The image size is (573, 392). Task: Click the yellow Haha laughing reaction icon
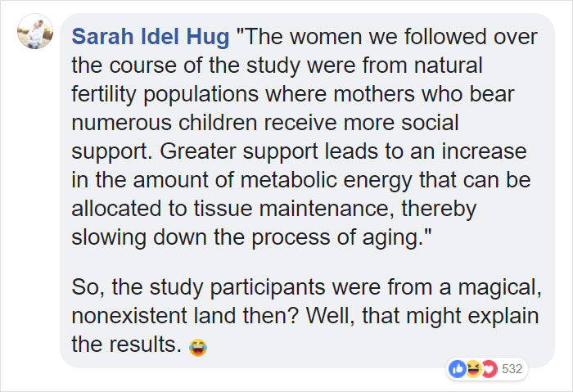[473, 368]
